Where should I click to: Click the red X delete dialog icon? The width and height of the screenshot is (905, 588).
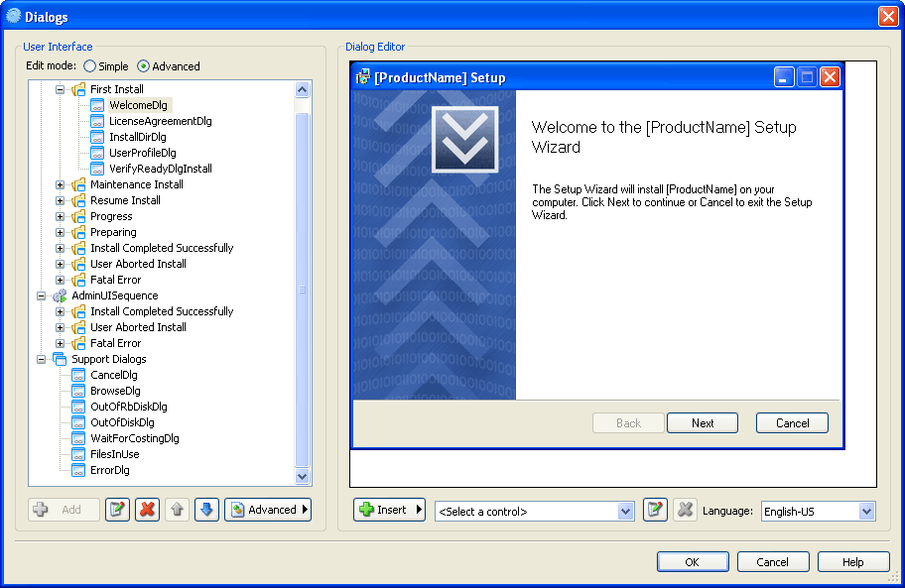pyautogui.click(x=147, y=510)
